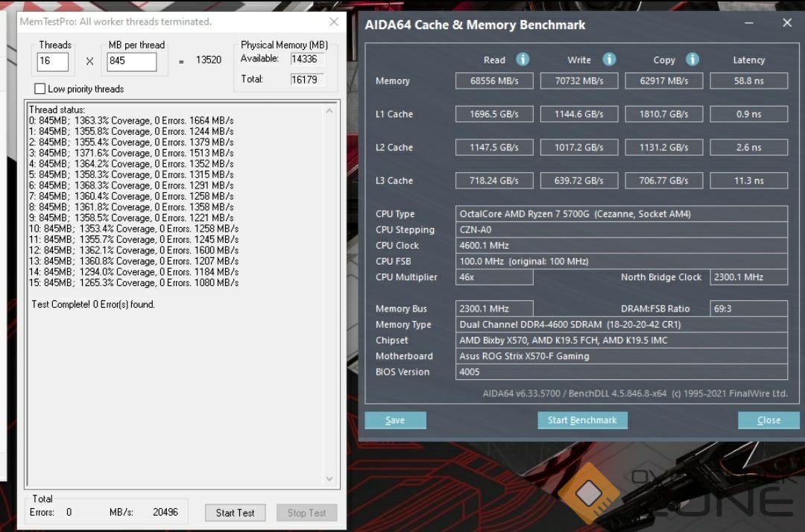Click thread 3 status line 1513 MB/s
This screenshot has height=532, width=805.
[x=131, y=153]
